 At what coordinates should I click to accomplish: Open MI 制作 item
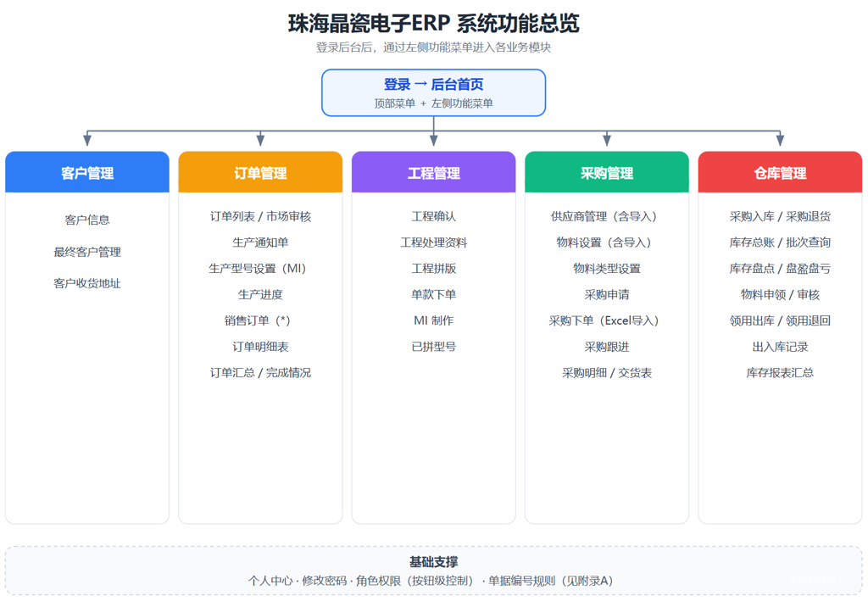433,320
